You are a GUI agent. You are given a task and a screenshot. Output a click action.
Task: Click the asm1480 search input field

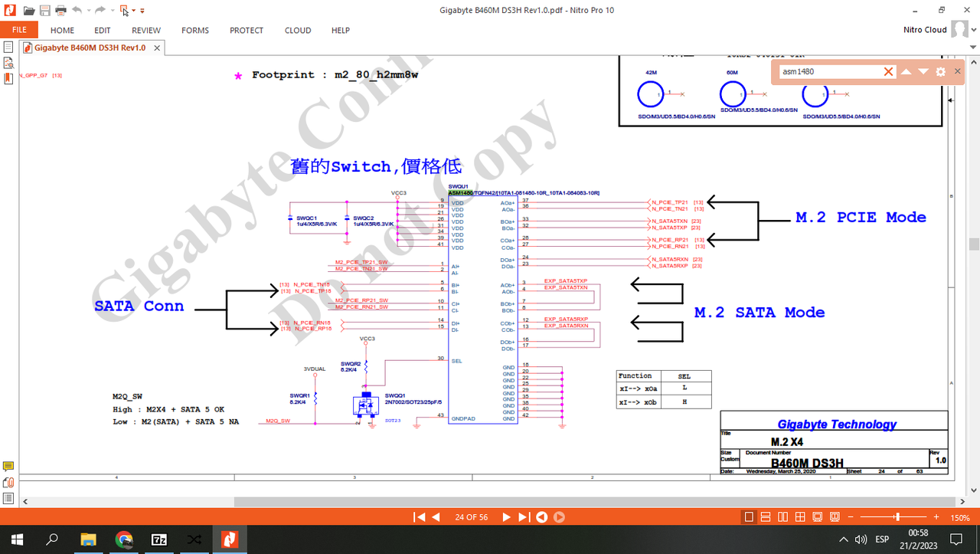[x=831, y=71]
